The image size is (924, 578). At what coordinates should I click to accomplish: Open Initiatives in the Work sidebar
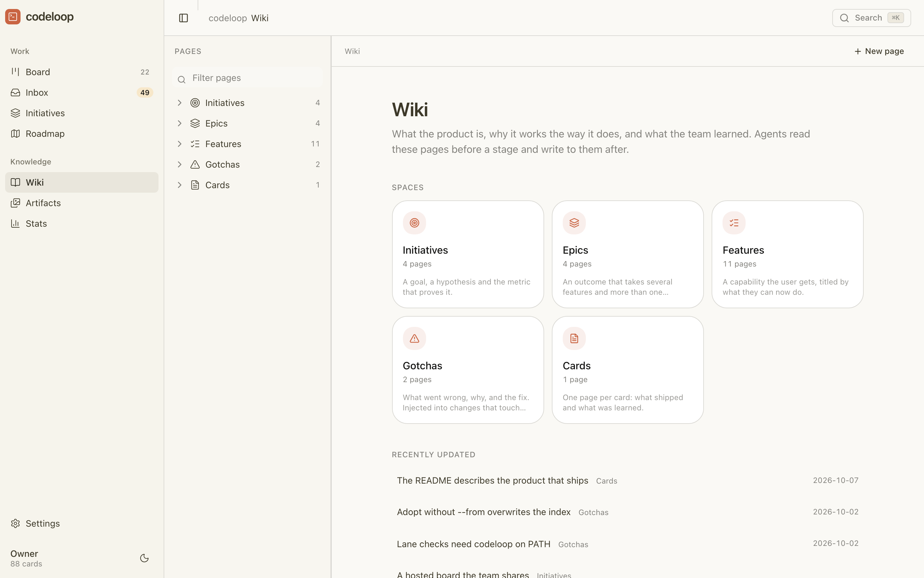click(x=82, y=113)
